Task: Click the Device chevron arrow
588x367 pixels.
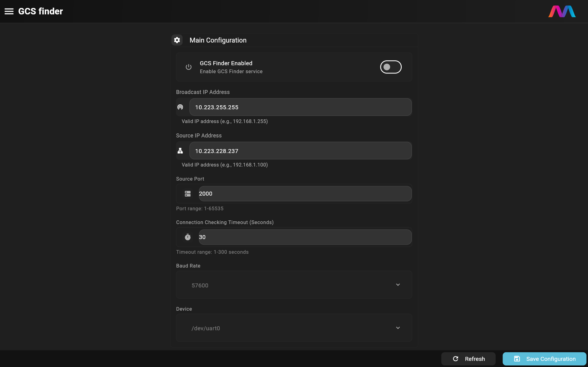Action: point(398,328)
